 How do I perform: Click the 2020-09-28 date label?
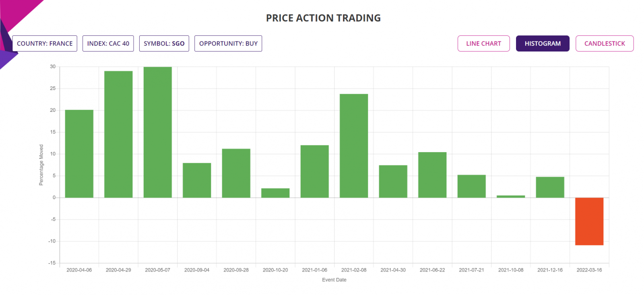click(236, 270)
